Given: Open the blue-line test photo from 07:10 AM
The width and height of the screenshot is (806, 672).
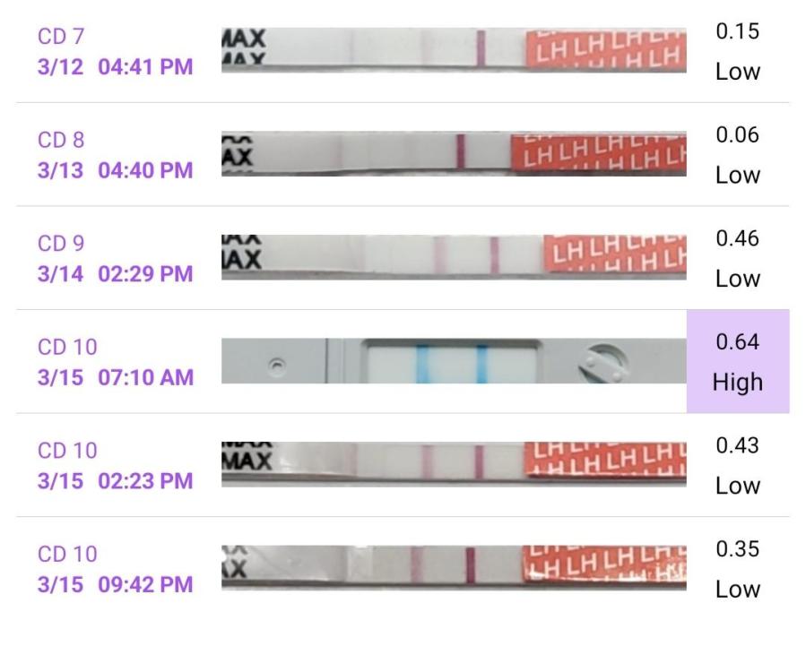Looking at the screenshot, I should coord(453,361).
